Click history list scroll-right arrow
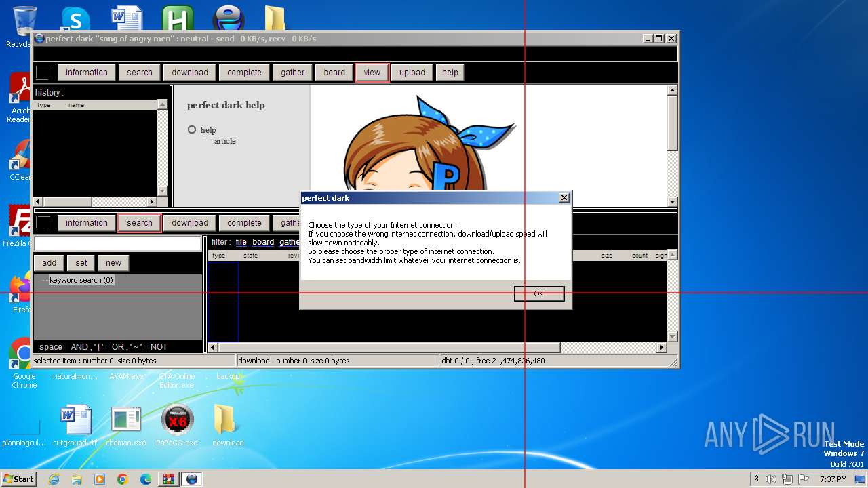The height and width of the screenshot is (488, 868). (152, 202)
